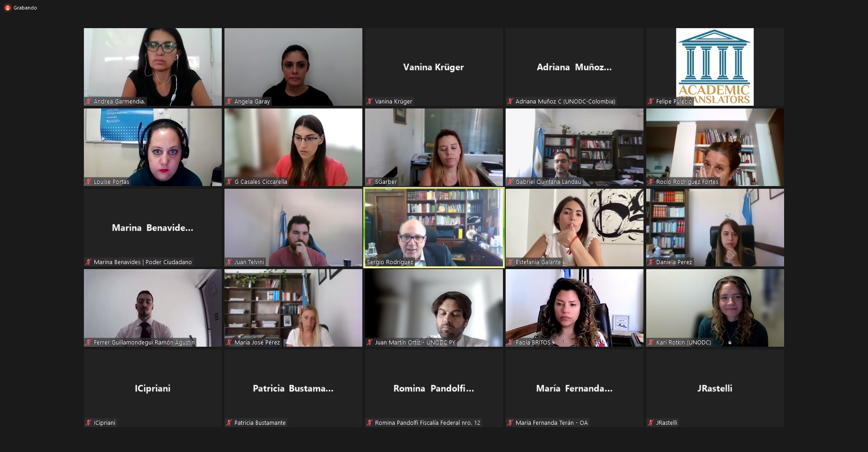Select Patricia Bustamante's camera-off tile
868x452 pixels.
[293, 388]
